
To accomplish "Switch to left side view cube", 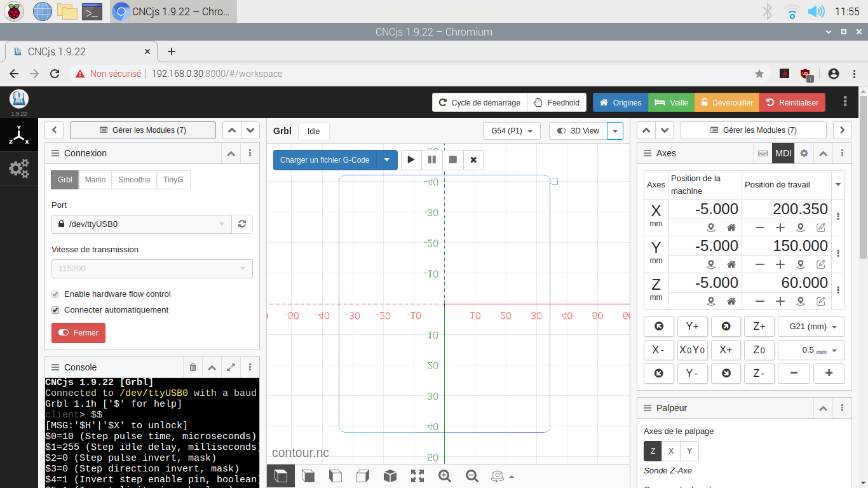I will pyautogui.click(x=336, y=476).
